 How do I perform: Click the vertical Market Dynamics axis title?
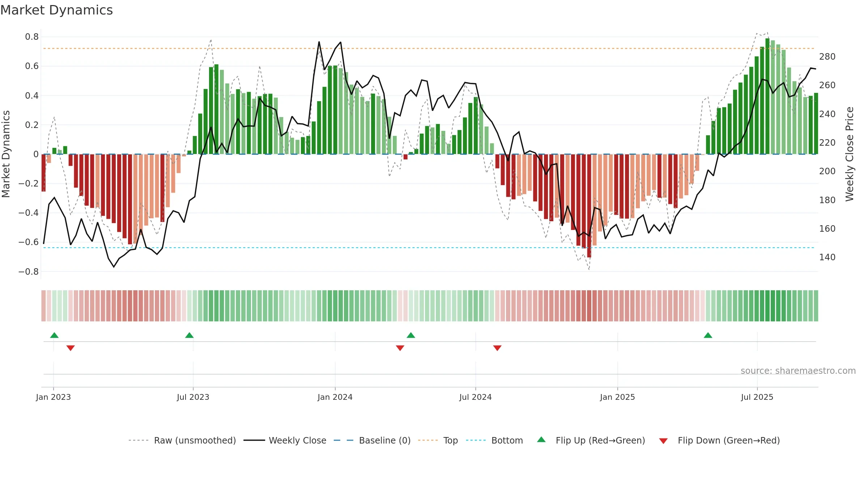(x=6, y=154)
